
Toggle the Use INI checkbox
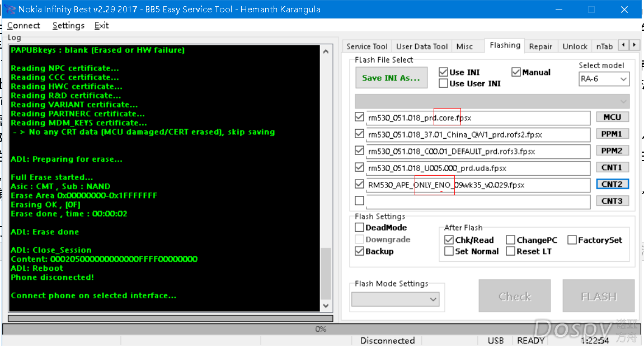(x=443, y=72)
